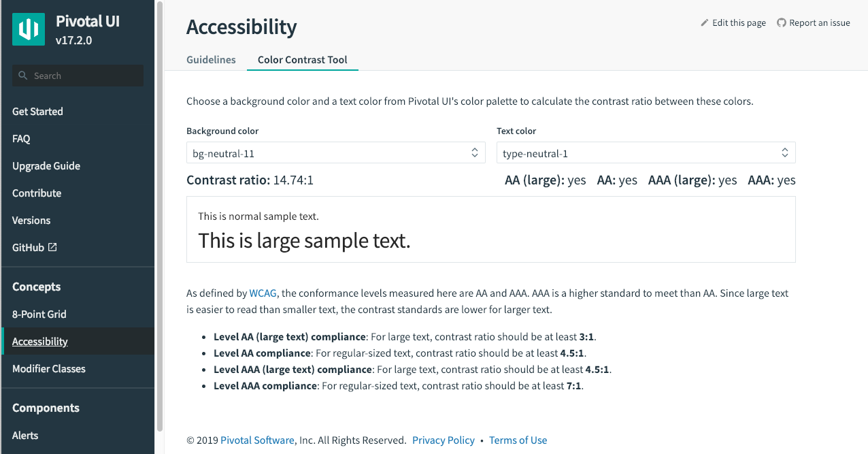The width and height of the screenshot is (868, 454).
Task: Click the search magnifier icon
Action: 23,76
